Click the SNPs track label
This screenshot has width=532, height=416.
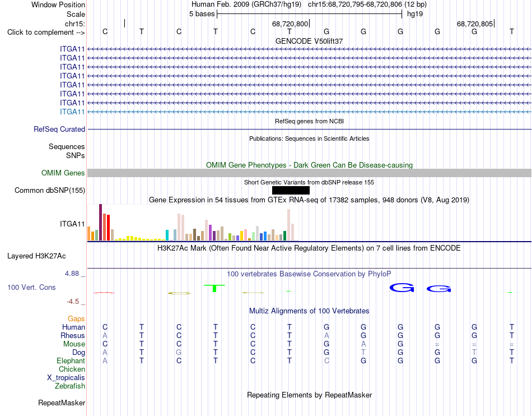pos(76,155)
